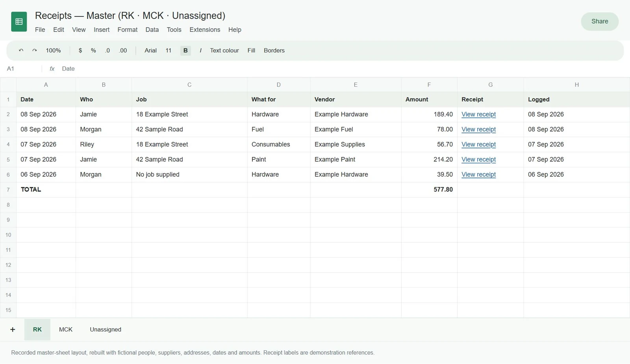Decrease decimal places with .0 button
Screen dimensions: 630x364
(x=107, y=50)
